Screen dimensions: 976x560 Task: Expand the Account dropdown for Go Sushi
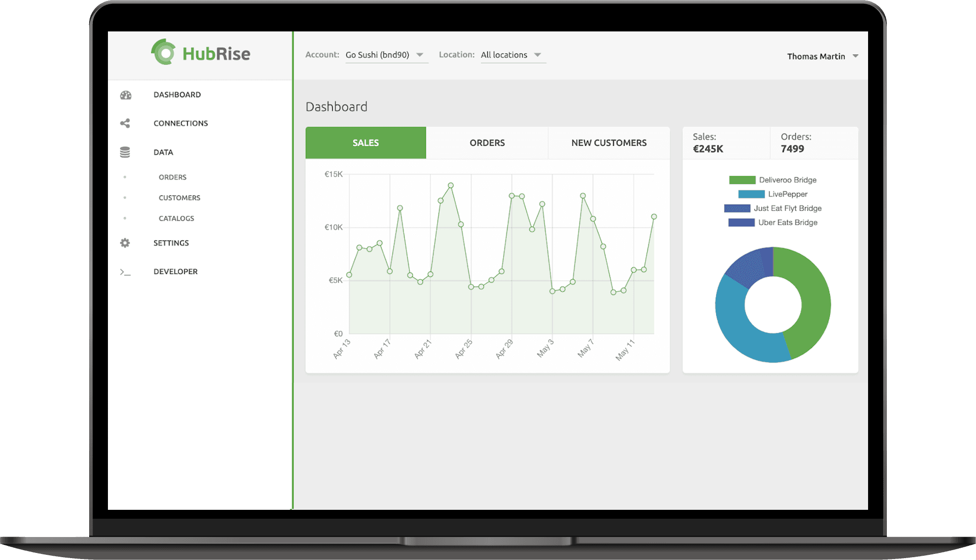click(x=421, y=56)
